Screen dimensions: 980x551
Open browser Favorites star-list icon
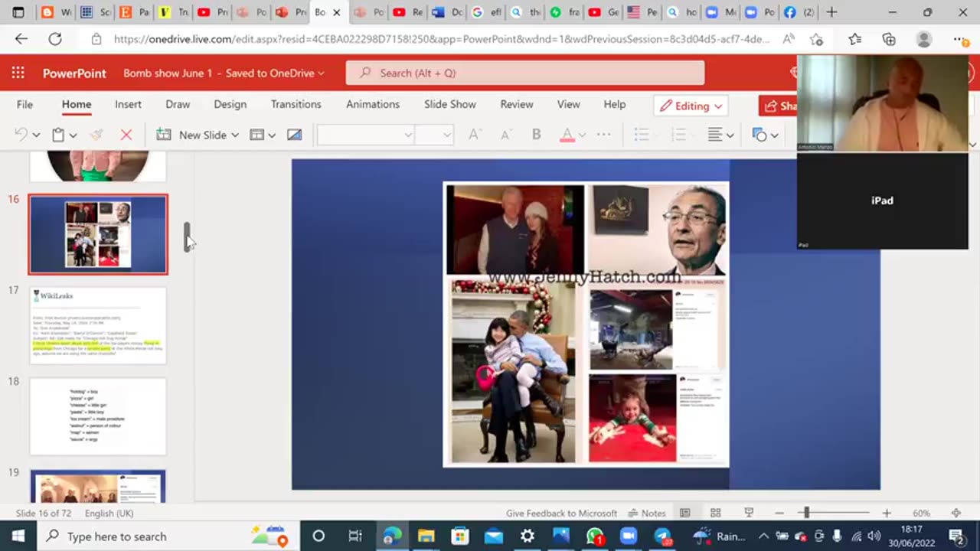(x=854, y=39)
